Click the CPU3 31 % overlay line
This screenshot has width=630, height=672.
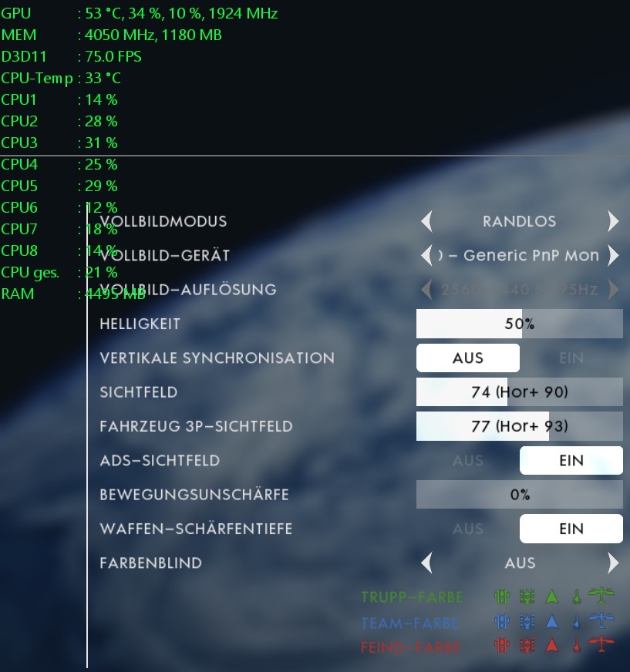pyautogui.click(x=59, y=143)
